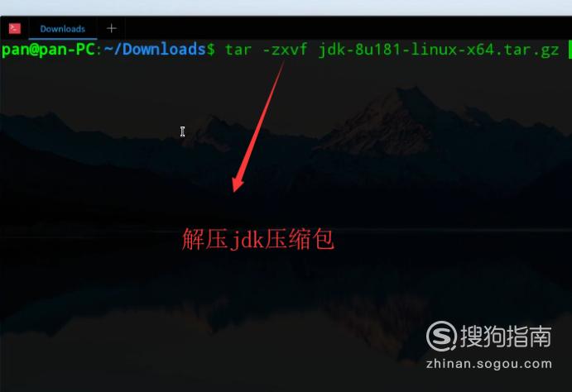Click the green block cursor at line end
Image resolution: width=572 pixels, height=392 pixels.
click(570, 50)
